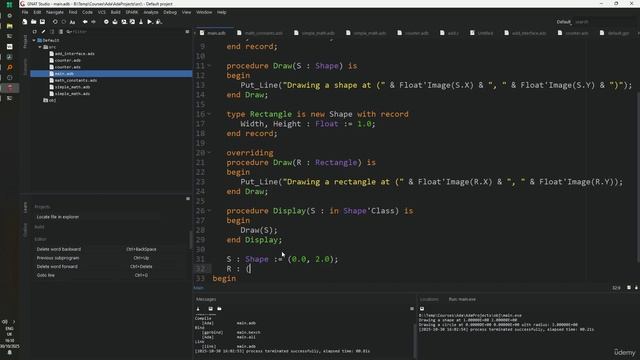Click the clear icon in Messages toolbar
The image size is (640, 360).
198,309
